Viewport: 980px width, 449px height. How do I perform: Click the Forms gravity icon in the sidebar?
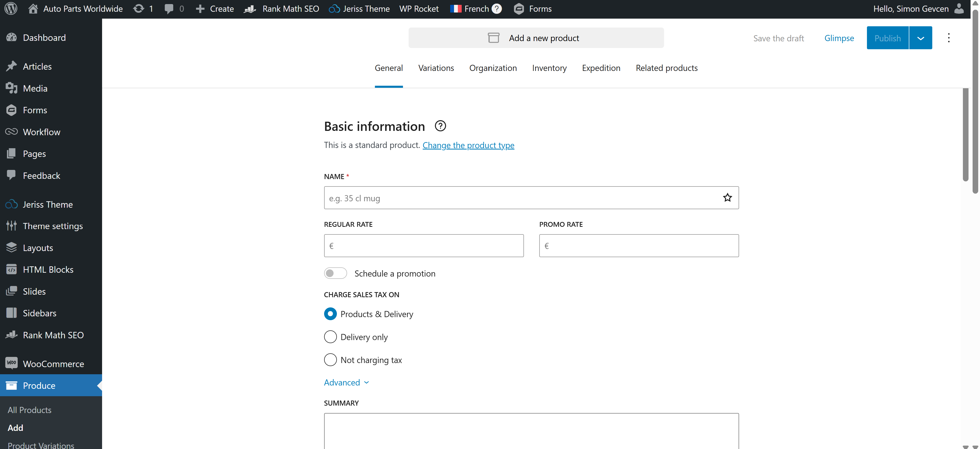click(11, 110)
